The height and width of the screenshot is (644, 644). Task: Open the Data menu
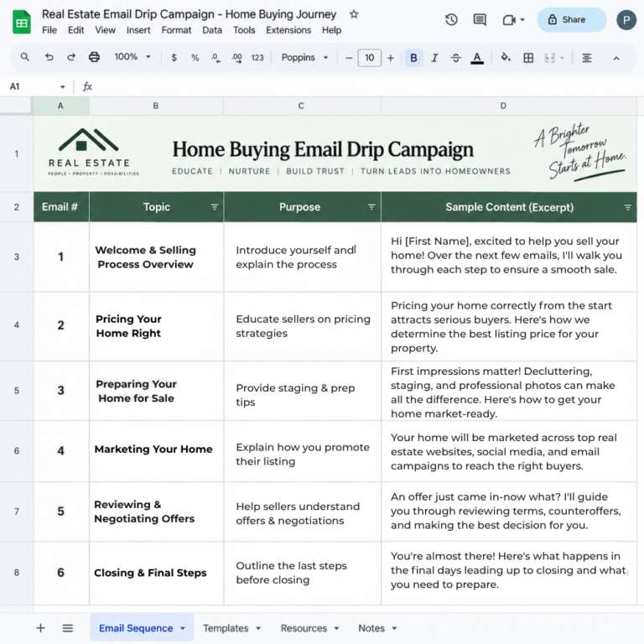212,30
